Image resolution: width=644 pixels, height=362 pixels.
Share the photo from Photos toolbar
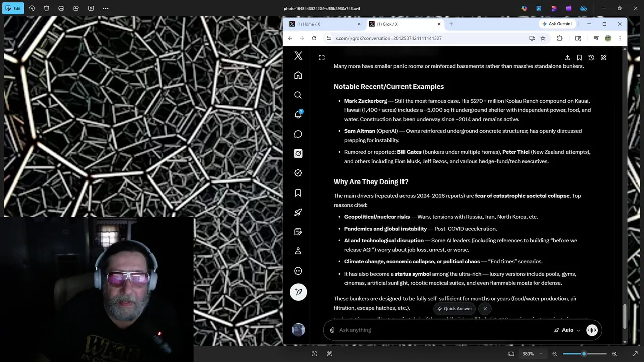pyautogui.click(x=76, y=8)
